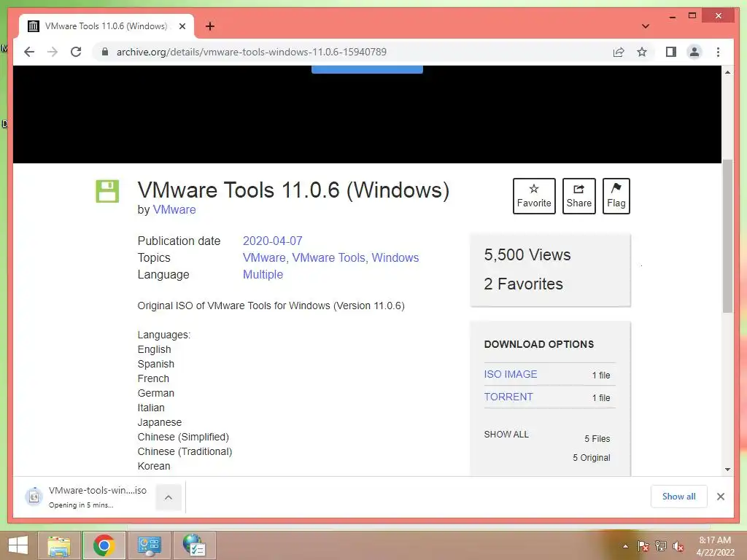747x560 pixels.
Task: Open the VMware Tools topic link
Action: pos(329,257)
